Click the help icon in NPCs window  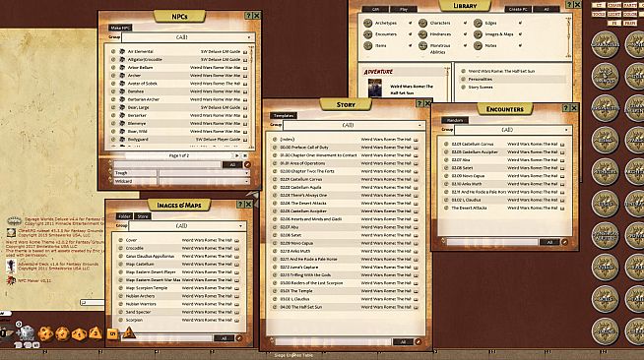click(x=248, y=16)
